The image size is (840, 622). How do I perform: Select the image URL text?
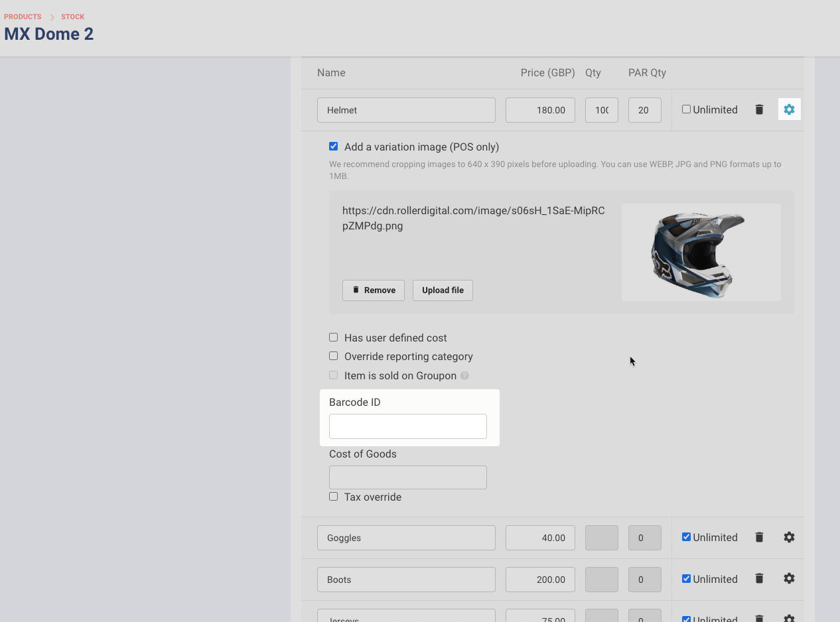tap(474, 218)
